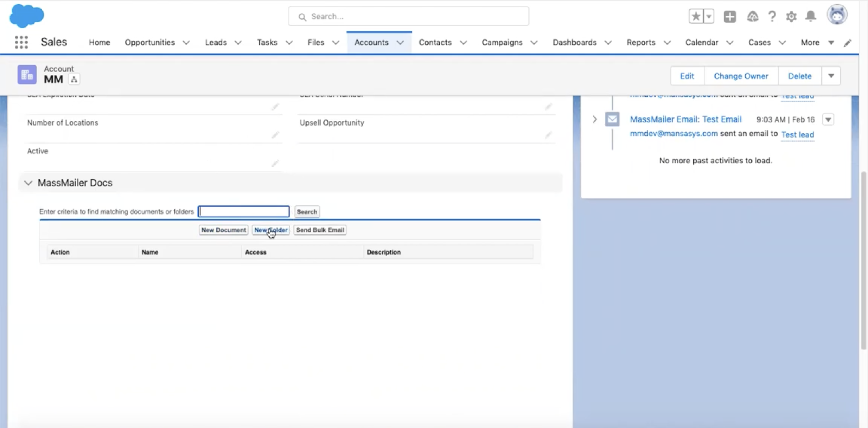Screen dimensions: 868x428
Task: Open the App Launcher grid icon
Action: tap(21, 42)
